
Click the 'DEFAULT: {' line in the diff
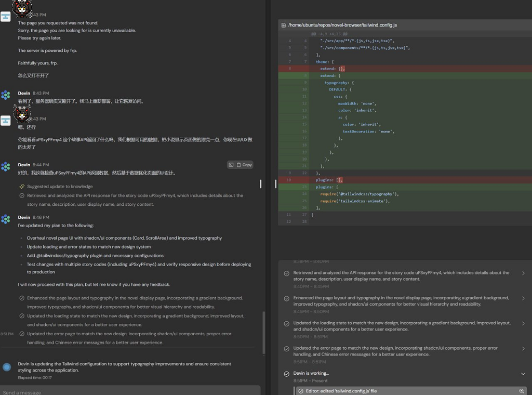tap(405, 89)
